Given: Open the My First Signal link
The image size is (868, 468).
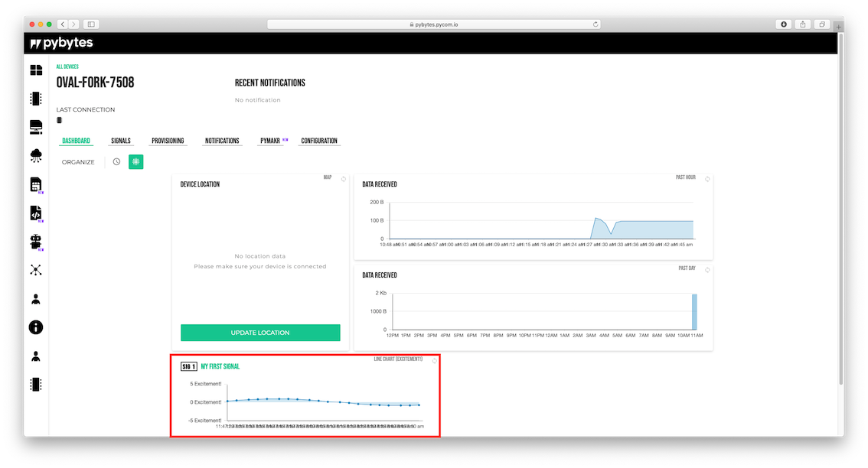Looking at the screenshot, I should (x=220, y=366).
